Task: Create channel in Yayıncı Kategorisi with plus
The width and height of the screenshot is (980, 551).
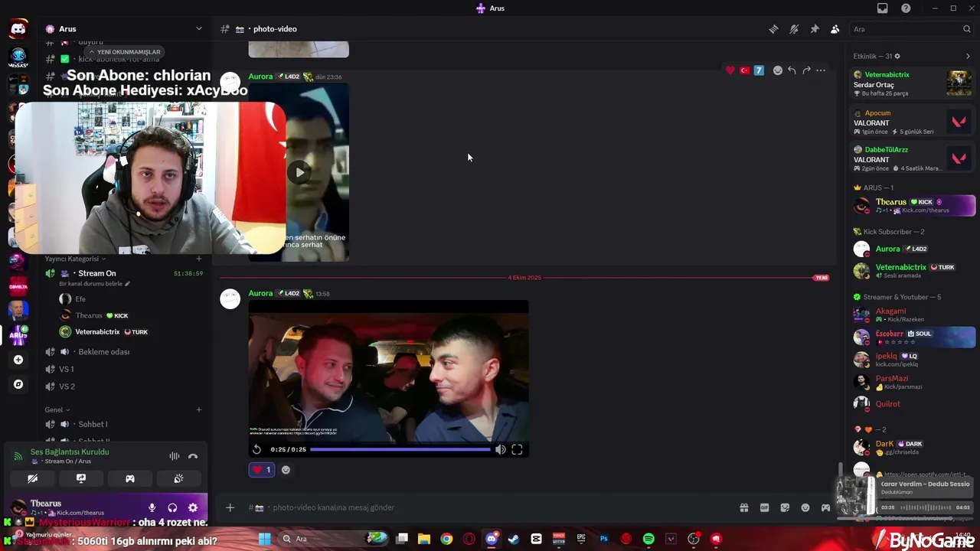Action: coord(199,259)
